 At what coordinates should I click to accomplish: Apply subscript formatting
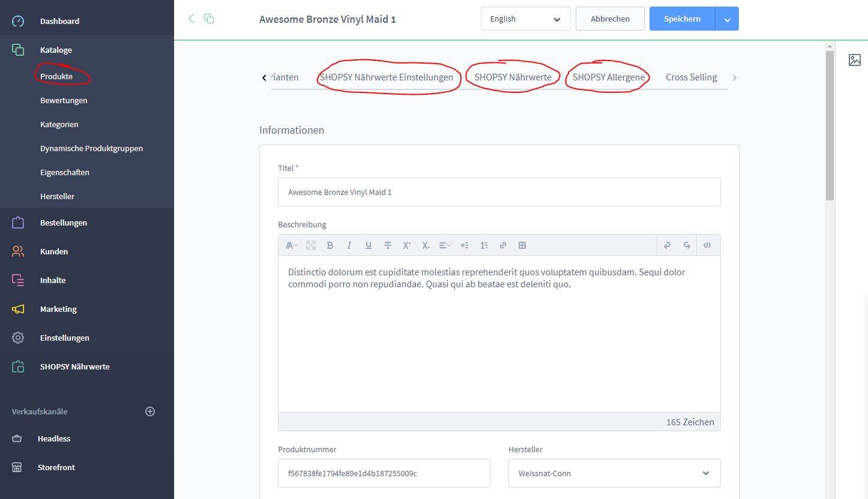426,245
